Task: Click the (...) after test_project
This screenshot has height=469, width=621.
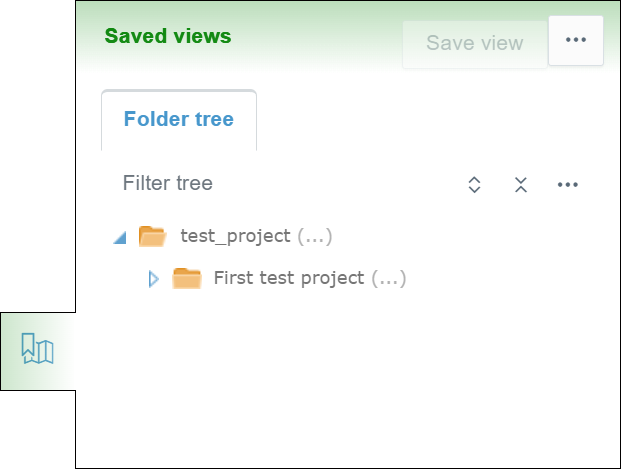Action: pos(315,237)
